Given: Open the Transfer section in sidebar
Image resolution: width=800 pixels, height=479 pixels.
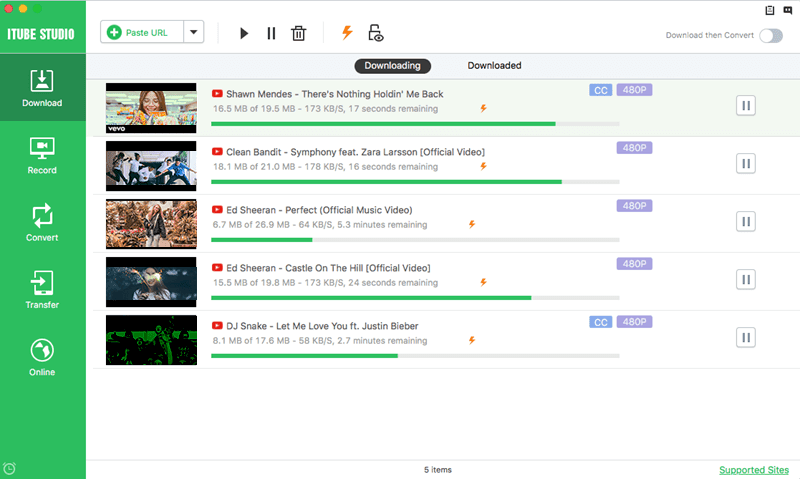Looking at the screenshot, I should (x=42, y=290).
